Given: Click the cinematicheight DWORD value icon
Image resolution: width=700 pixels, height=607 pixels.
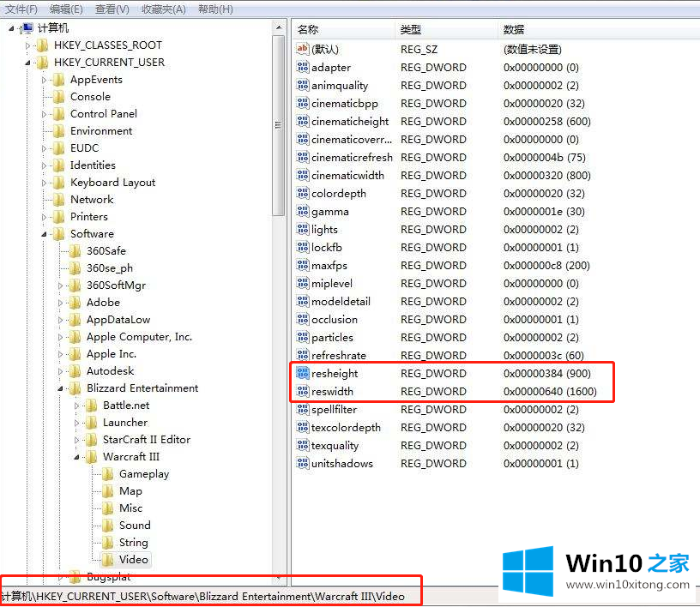Looking at the screenshot, I should [303, 121].
